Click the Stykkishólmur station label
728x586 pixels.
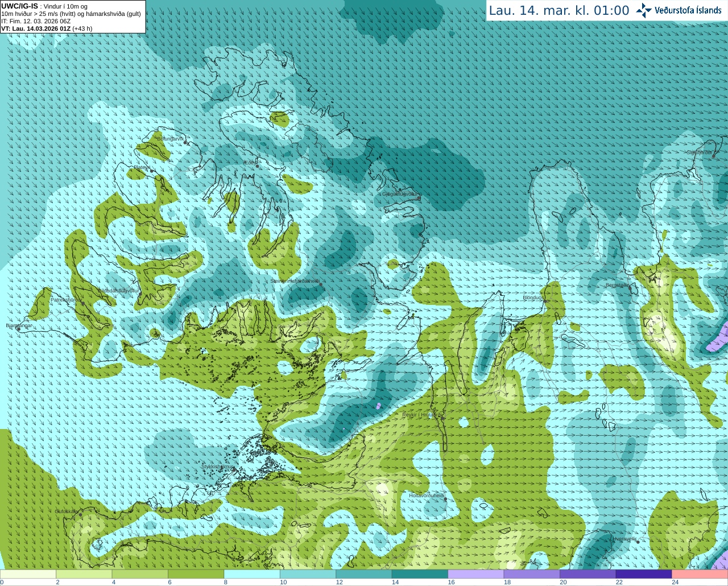(218, 467)
